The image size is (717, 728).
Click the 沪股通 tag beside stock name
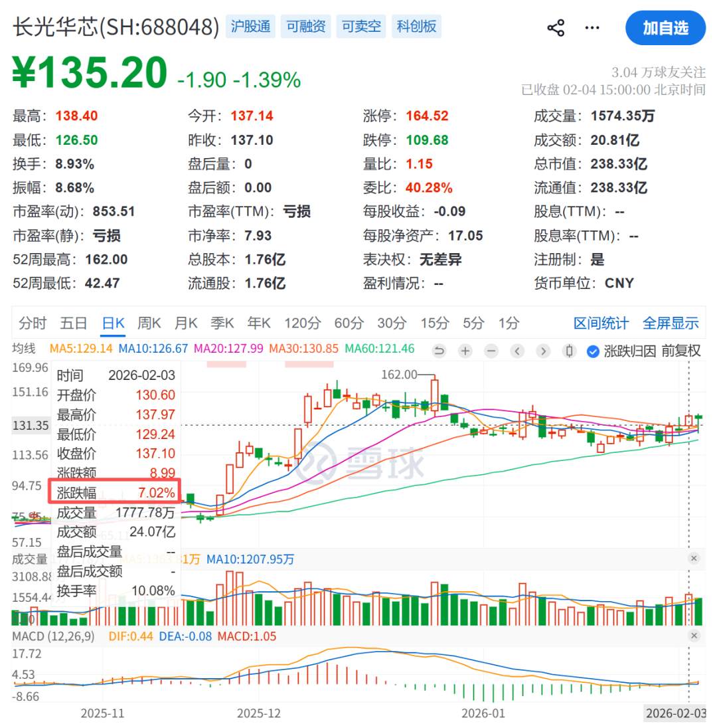pos(250,27)
